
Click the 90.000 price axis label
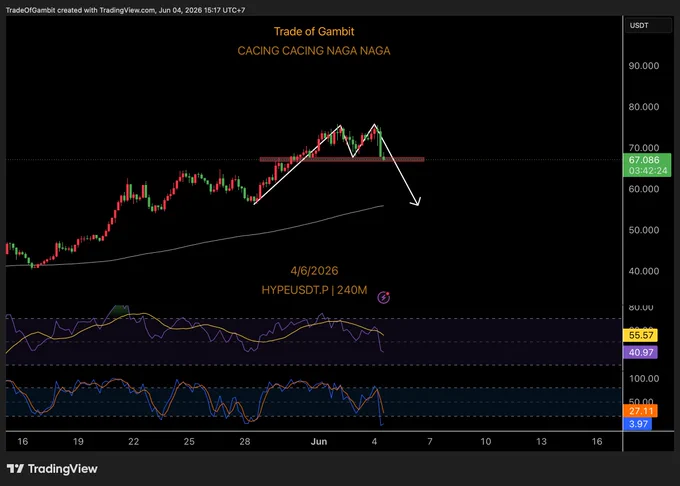click(x=644, y=66)
